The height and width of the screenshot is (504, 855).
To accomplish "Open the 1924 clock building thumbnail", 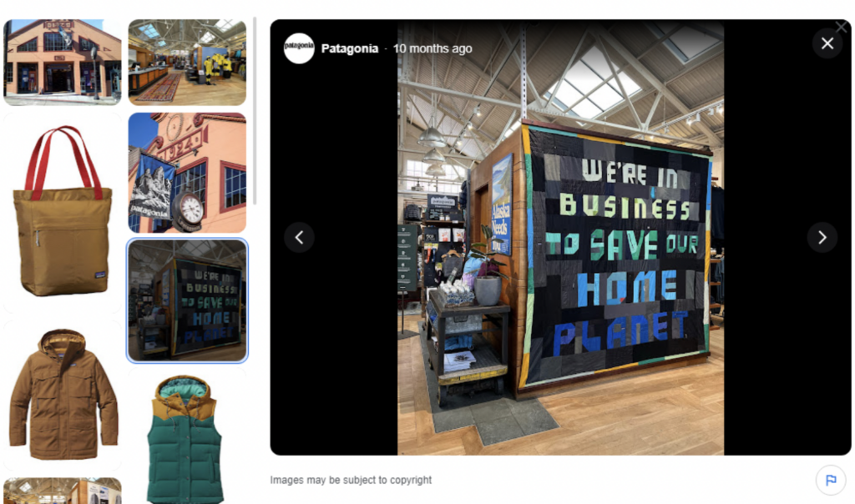I will tap(187, 173).
